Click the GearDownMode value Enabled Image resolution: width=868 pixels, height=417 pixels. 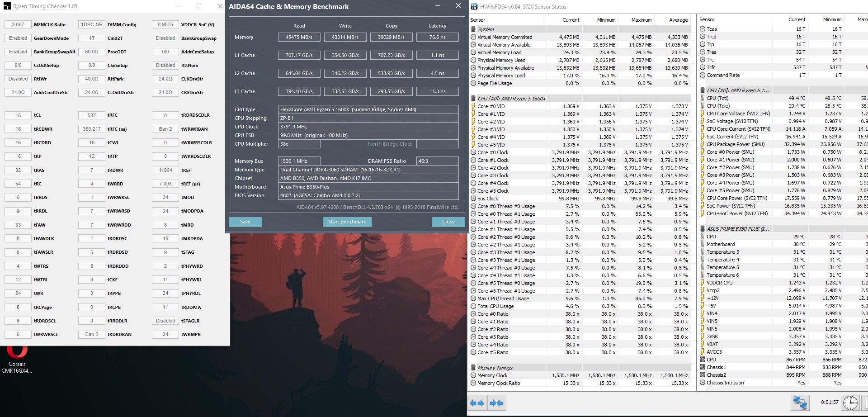click(18, 38)
